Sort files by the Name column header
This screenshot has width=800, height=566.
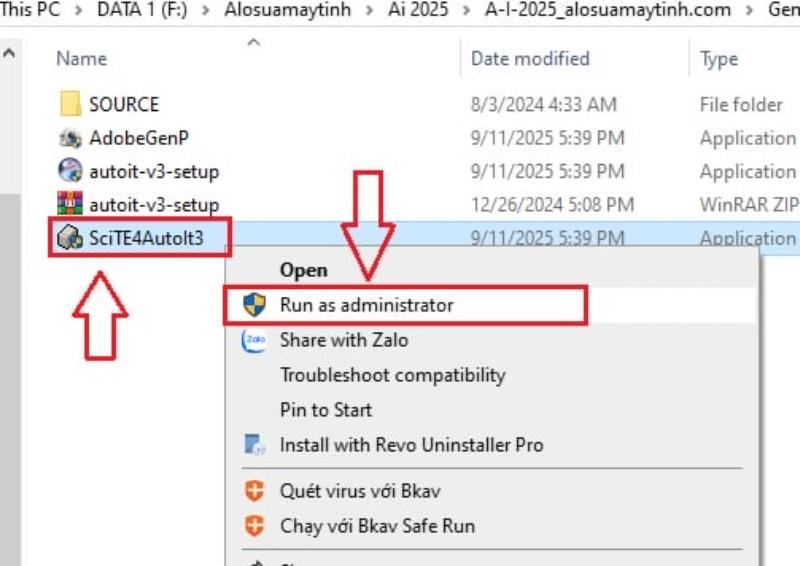point(82,59)
